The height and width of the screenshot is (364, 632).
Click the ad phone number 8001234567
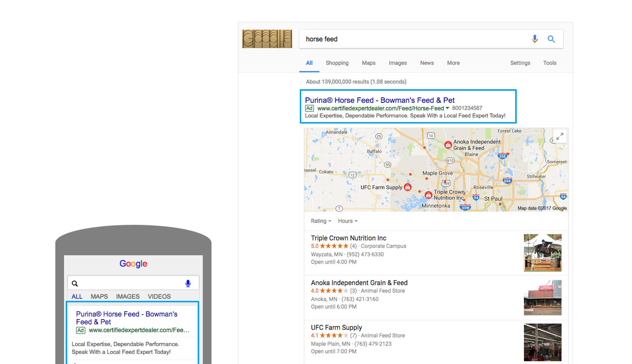point(467,108)
